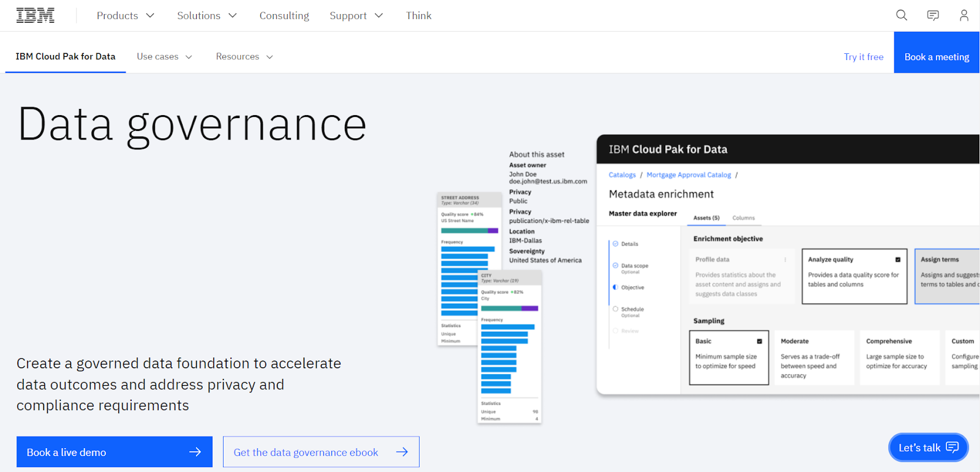Expand the Use cases dropdown

click(164, 56)
